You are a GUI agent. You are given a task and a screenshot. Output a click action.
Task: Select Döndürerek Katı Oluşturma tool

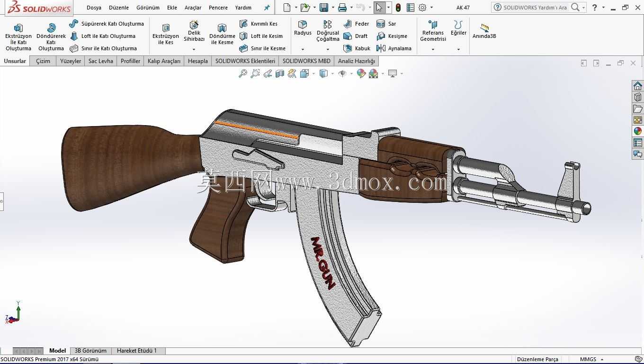pyautogui.click(x=51, y=37)
